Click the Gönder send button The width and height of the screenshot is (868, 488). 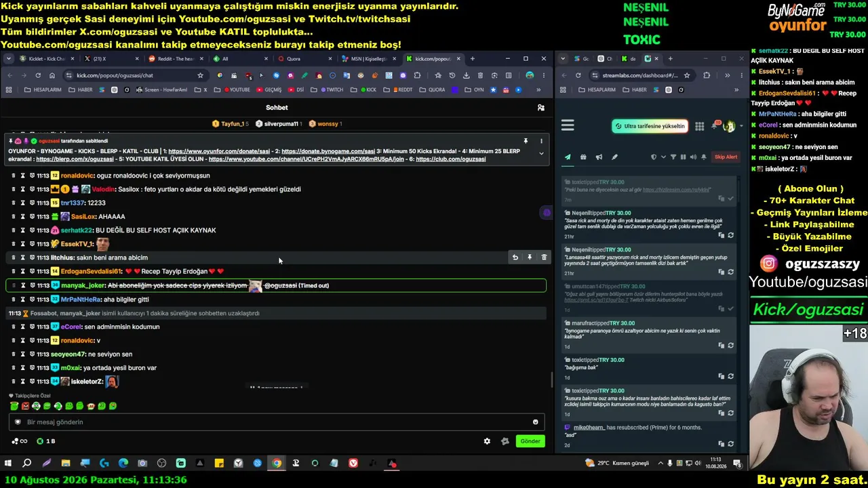(530, 441)
